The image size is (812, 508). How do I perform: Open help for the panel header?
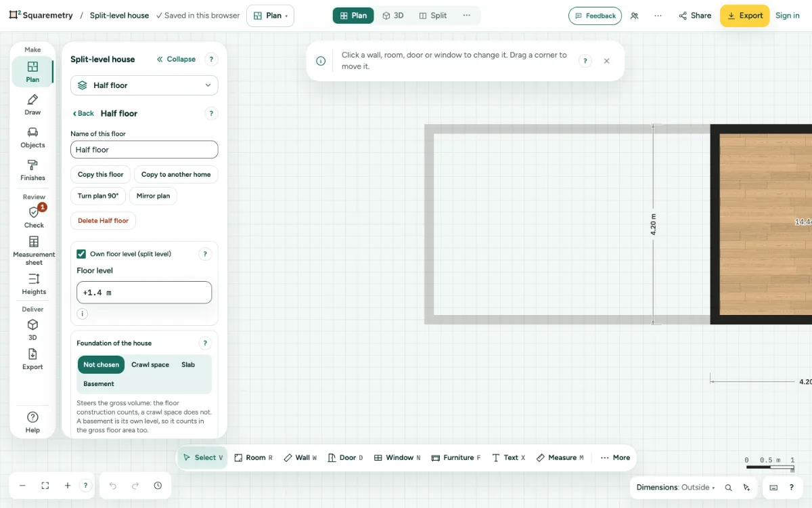211,59
